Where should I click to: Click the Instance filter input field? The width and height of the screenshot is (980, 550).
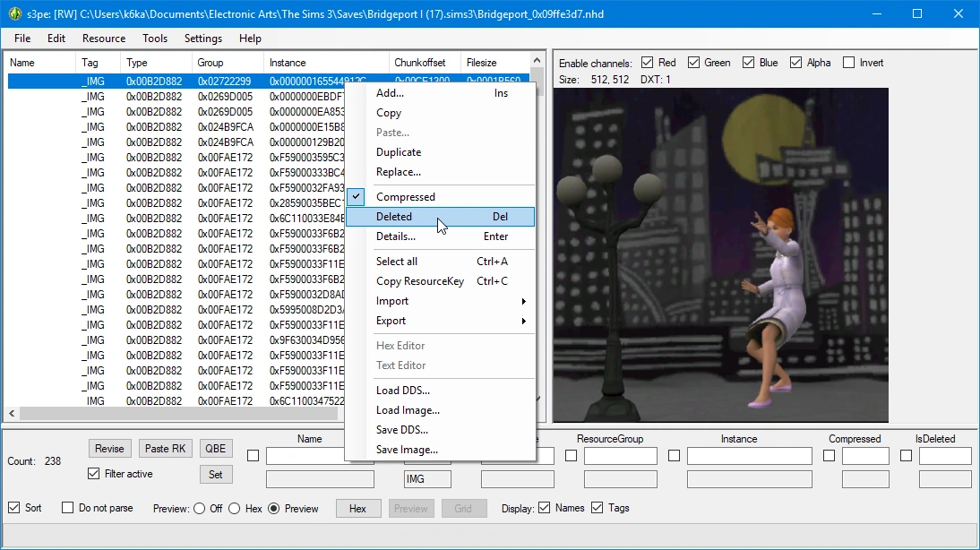[750, 456]
